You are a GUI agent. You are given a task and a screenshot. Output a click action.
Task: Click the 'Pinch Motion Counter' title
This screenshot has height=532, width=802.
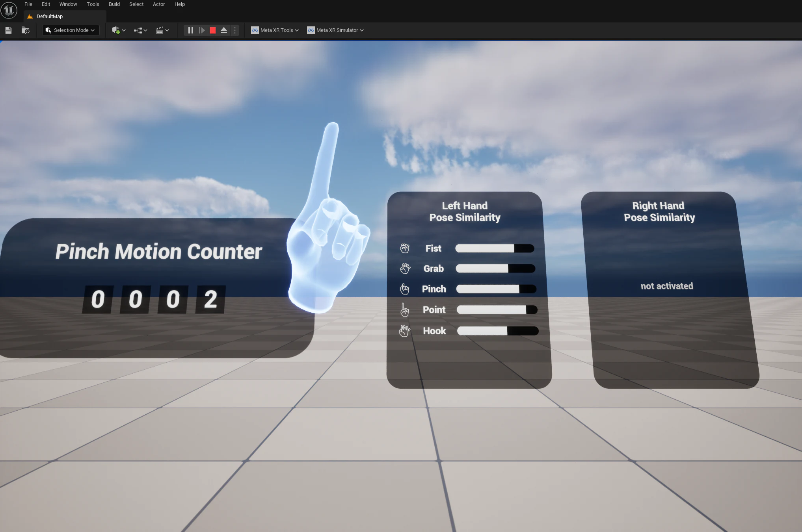(158, 252)
